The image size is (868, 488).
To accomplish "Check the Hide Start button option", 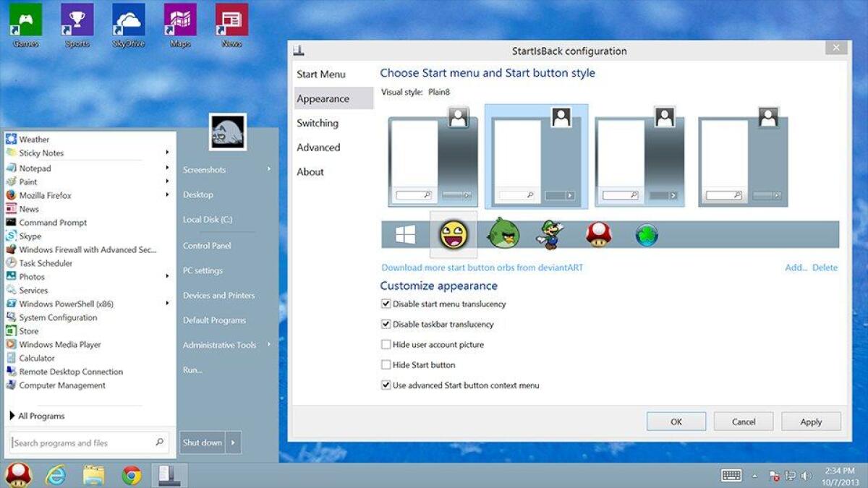I will tap(386, 364).
